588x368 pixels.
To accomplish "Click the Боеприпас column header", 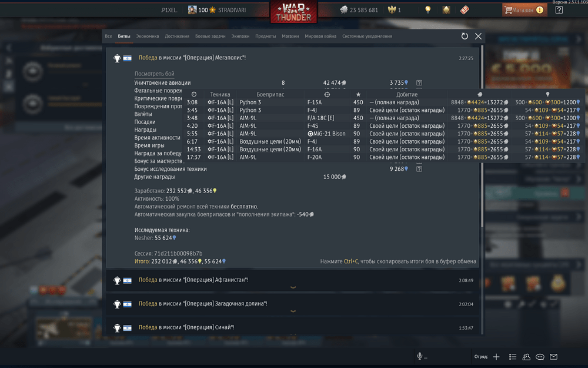I will (270, 94).
